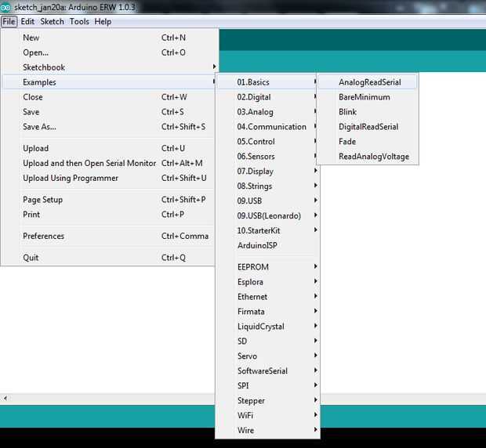Expand the Firmata library examples
486x448 pixels.
267,312
